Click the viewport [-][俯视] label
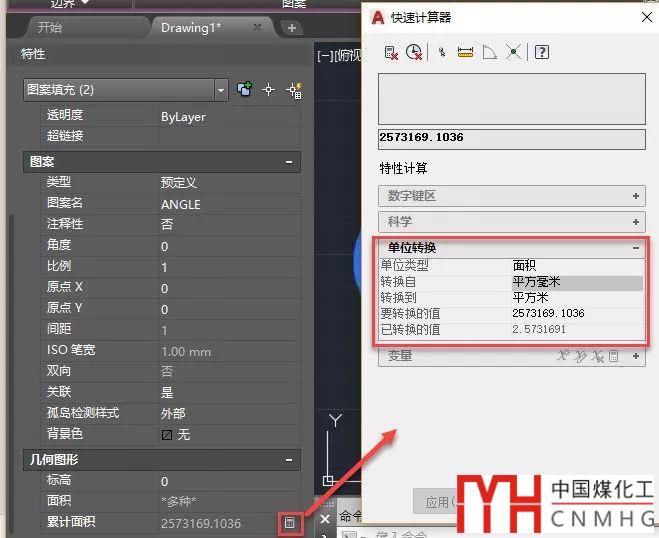The image size is (659, 538). coord(339,55)
